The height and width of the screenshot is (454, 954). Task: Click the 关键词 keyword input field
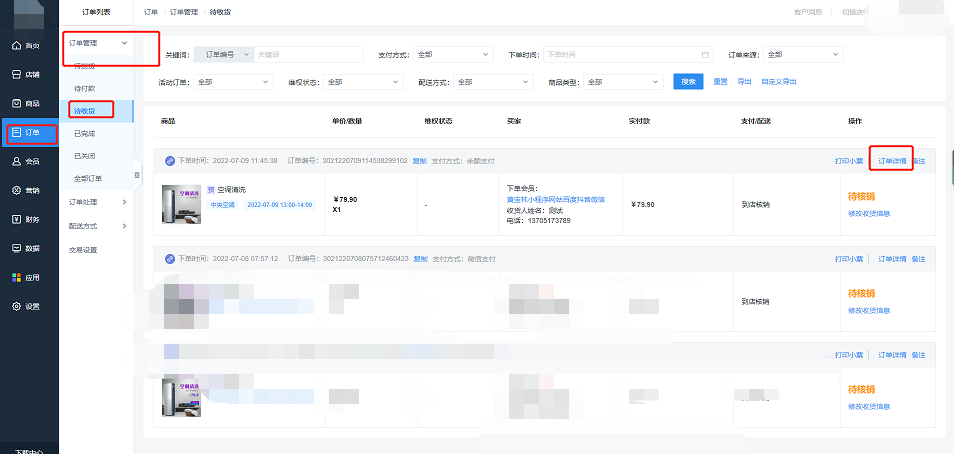coord(308,54)
